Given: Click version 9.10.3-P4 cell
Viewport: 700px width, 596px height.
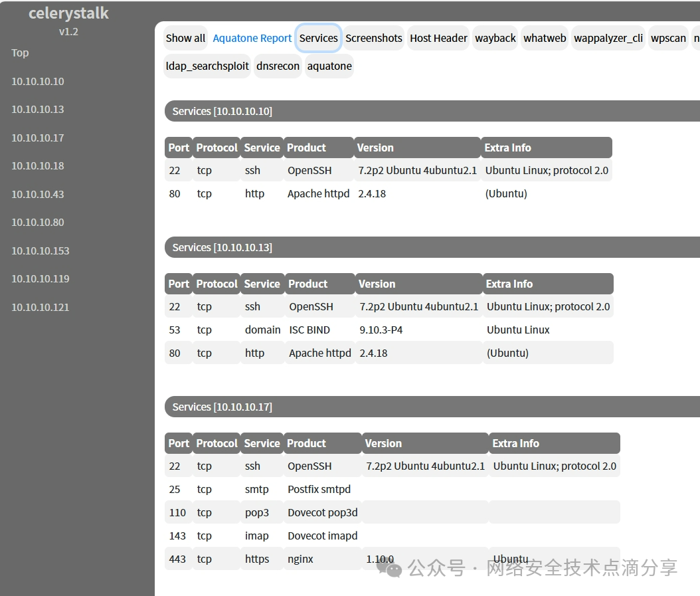Looking at the screenshot, I should pyautogui.click(x=381, y=330).
